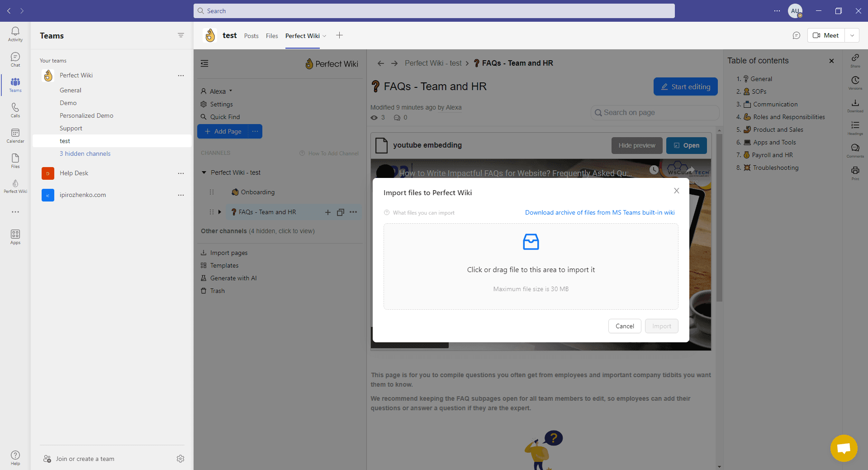The image size is (868, 470).
Task: Switch to the Files tab
Action: click(x=272, y=36)
